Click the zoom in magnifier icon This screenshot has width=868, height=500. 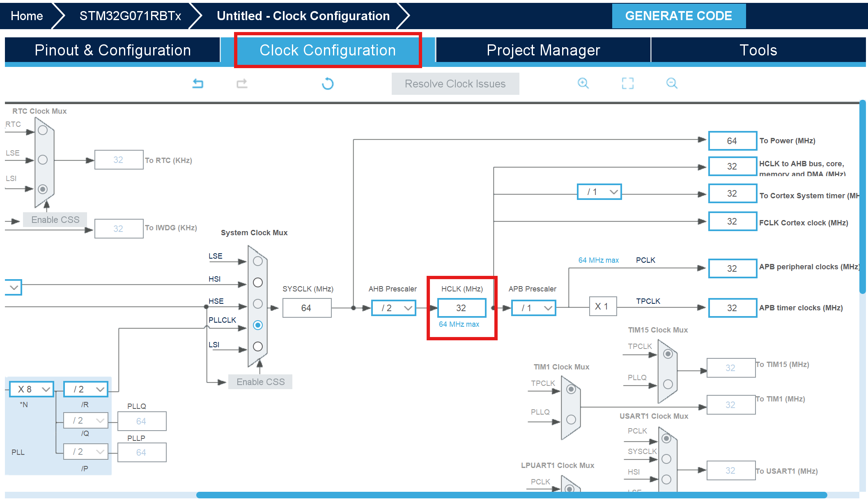(x=583, y=83)
